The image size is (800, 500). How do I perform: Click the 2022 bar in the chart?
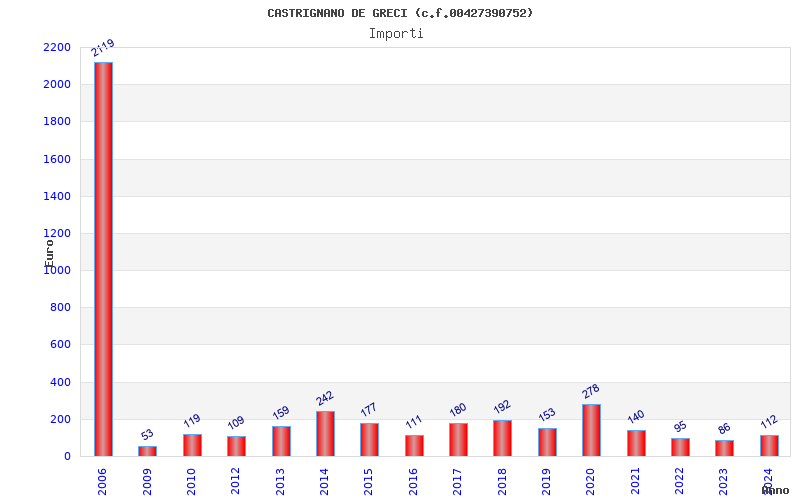tap(681, 447)
